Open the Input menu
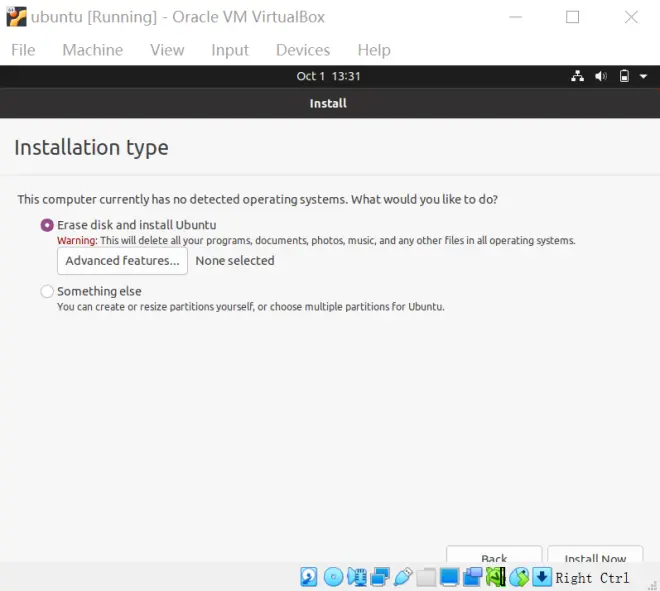Screen dimensions: 660x591 click(x=230, y=50)
